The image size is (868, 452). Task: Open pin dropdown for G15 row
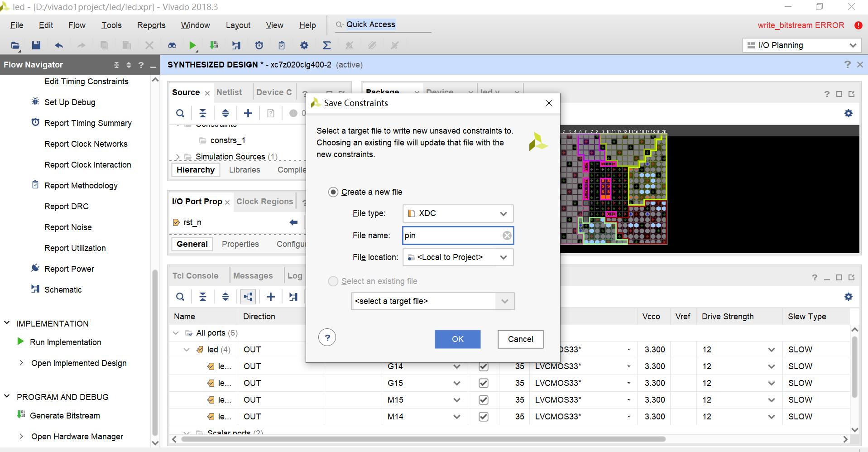pos(457,383)
